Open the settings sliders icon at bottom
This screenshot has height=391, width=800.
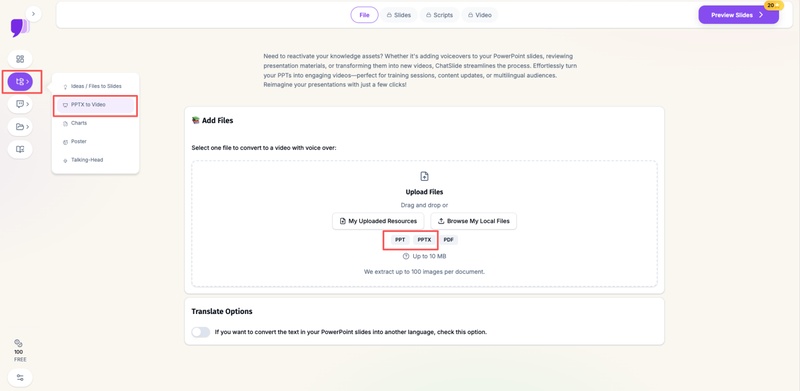20,378
